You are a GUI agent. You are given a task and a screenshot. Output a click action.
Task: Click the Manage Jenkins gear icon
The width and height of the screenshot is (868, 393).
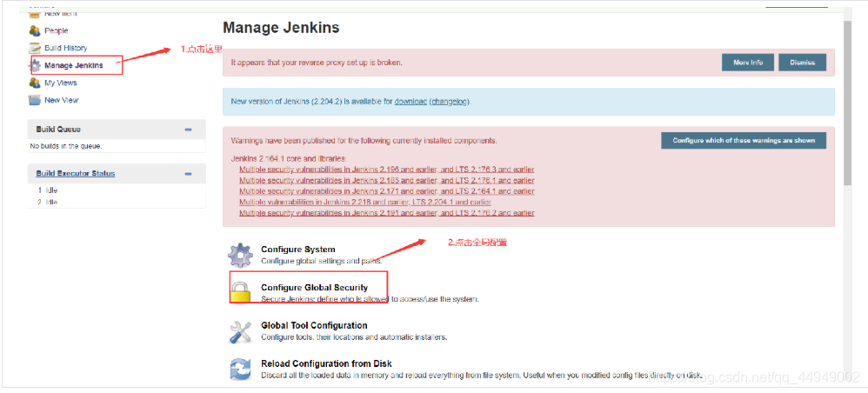point(35,65)
